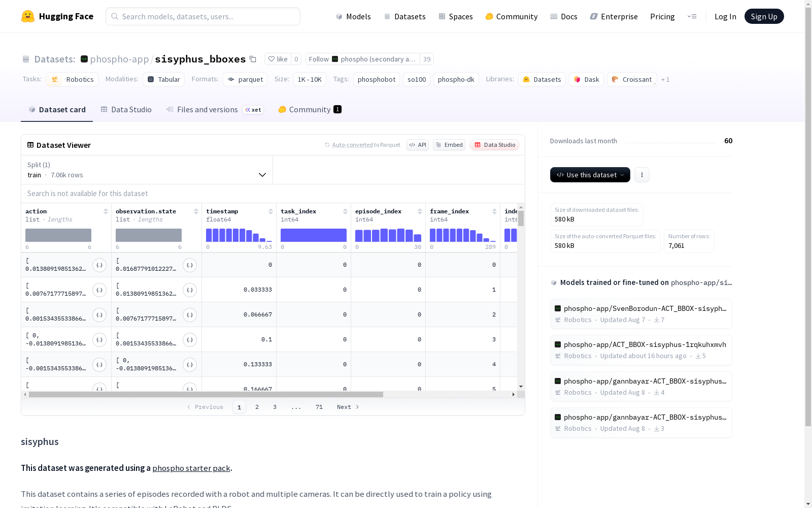Follow the phospho organization
This screenshot has height=508, width=812.
[x=362, y=59]
